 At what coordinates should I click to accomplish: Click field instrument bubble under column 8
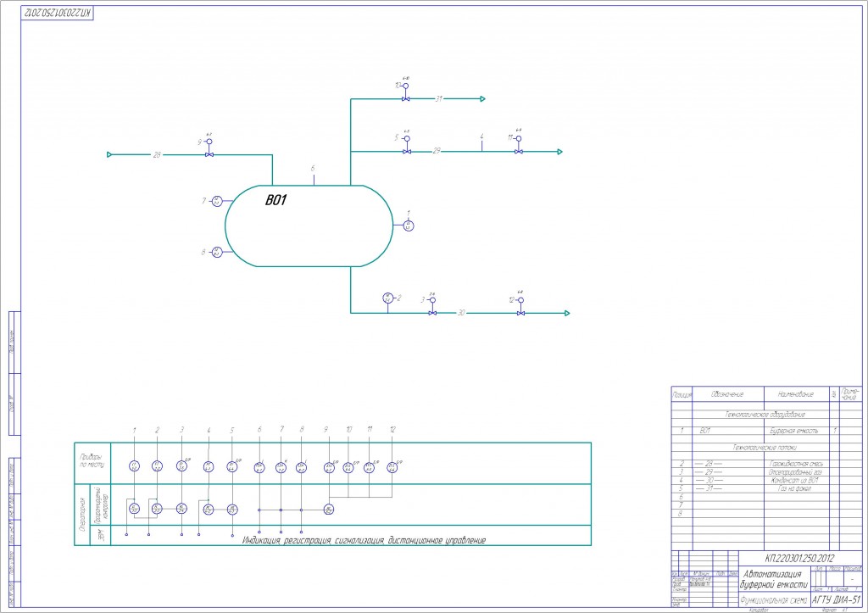point(301,468)
